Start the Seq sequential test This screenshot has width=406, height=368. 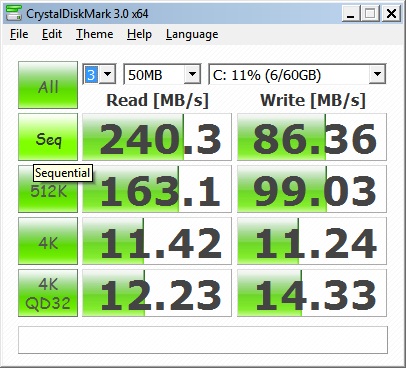48,137
